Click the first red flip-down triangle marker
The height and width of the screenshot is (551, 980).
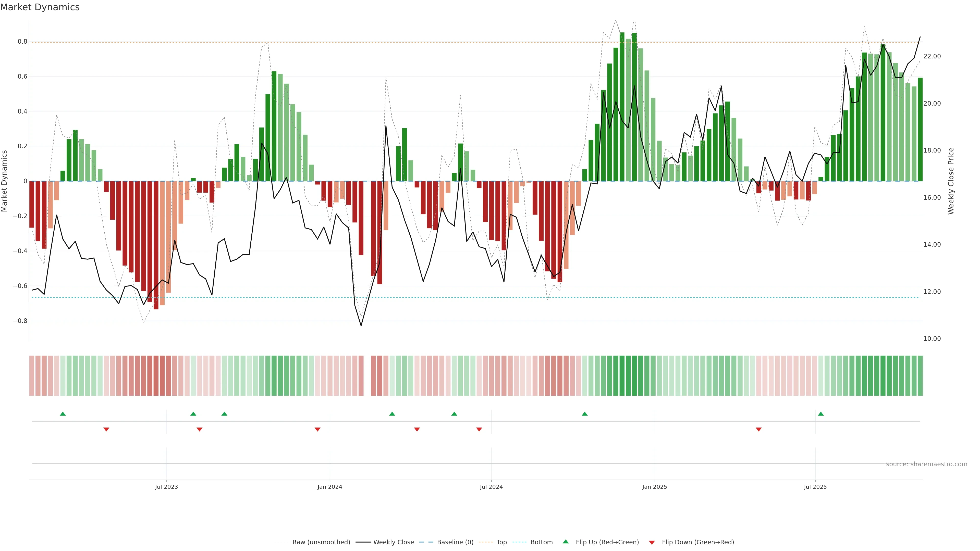(106, 429)
